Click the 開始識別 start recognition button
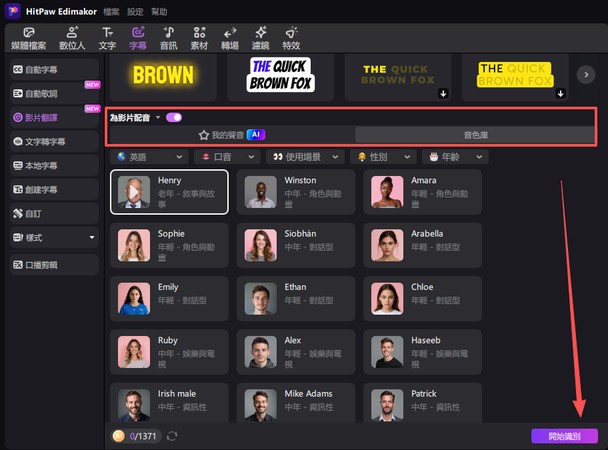Image resolution: width=608 pixels, height=450 pixels. tap(564, 436)
